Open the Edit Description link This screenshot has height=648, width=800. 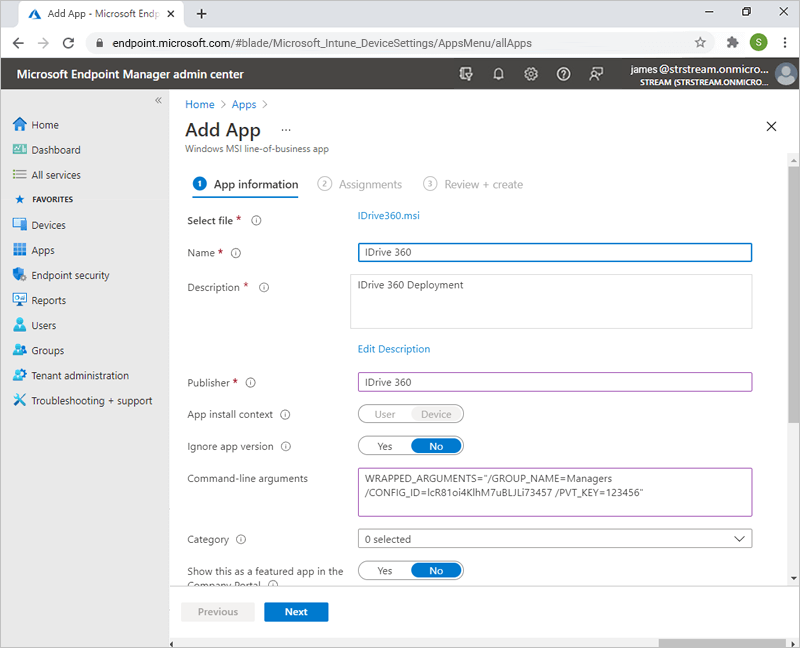pyautogui.click(x=394, y=349)
